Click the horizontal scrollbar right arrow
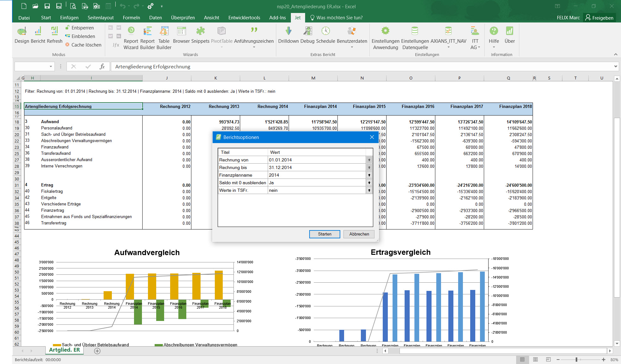This screenshot has height=364, width=621. tap(610, 351)
